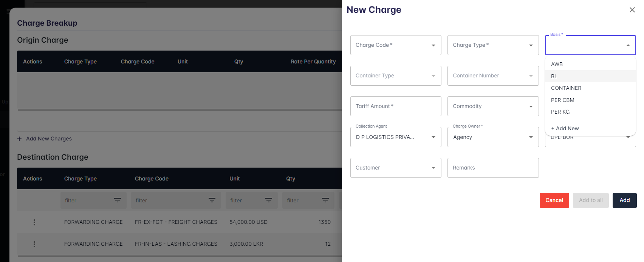The image size is (644, 262).
Task: Focus the Tariff Amount input field
Action: click(x=395, y=106)
